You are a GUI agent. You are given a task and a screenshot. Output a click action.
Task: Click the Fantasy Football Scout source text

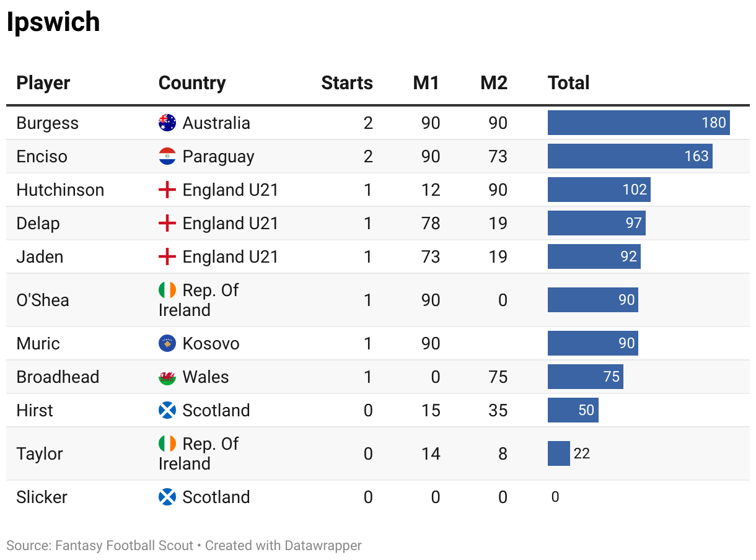pos(124,546)
